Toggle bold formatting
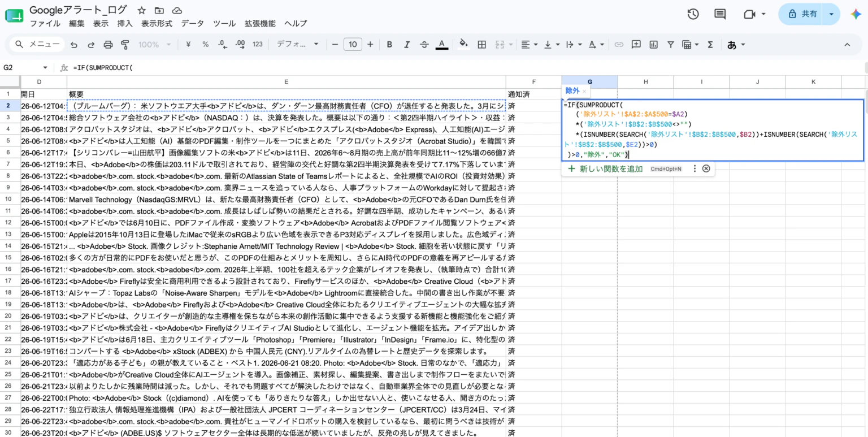The width and height of the screenshot is (868, 437). tap(389, 44)
